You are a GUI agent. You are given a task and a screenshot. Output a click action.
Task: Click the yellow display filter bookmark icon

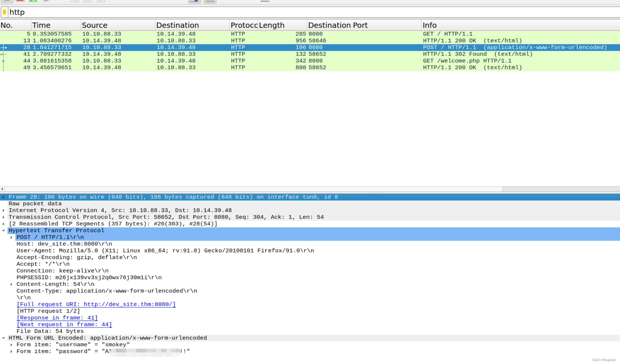click(4, 12)
